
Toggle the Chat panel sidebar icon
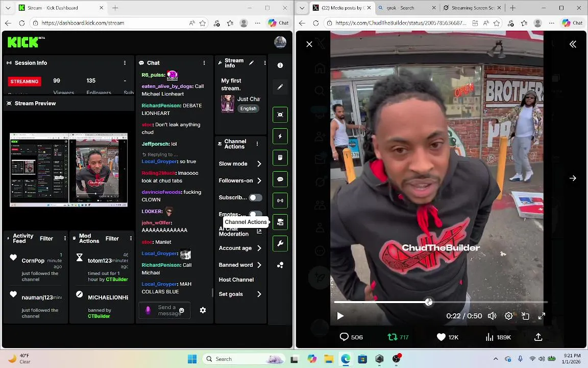point(280,179)
